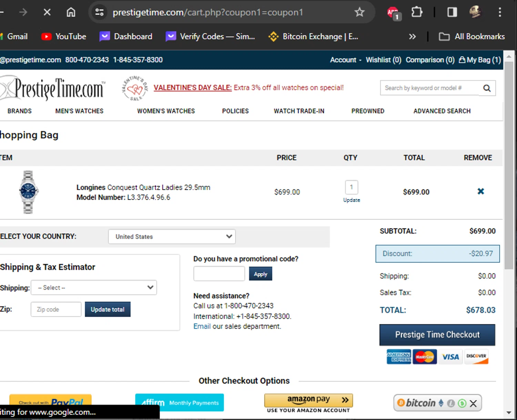Toggle the browser side panel icon

pos(452,12)
